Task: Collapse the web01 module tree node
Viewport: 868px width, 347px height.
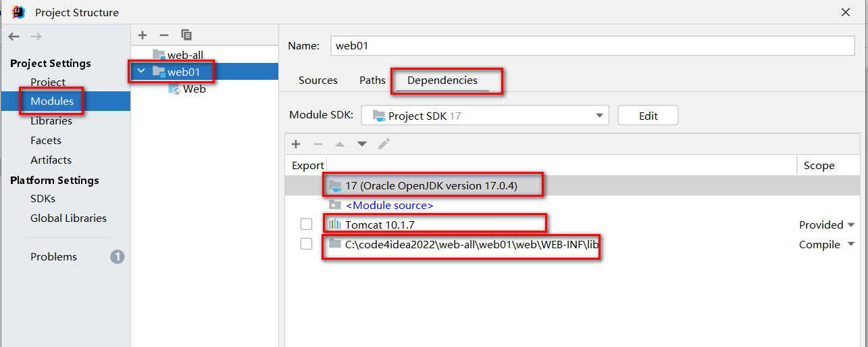Action: point(141,71)
